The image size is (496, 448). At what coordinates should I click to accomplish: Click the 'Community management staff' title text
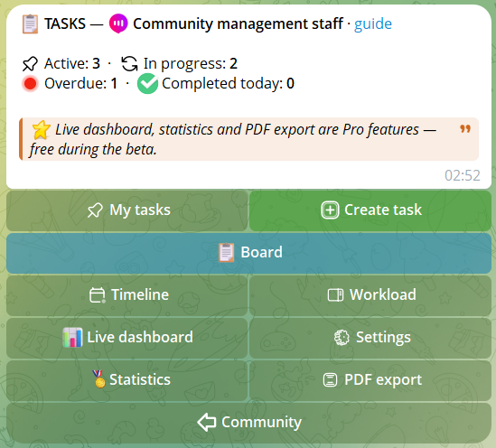pyautogui.click(x=238, y=24)
